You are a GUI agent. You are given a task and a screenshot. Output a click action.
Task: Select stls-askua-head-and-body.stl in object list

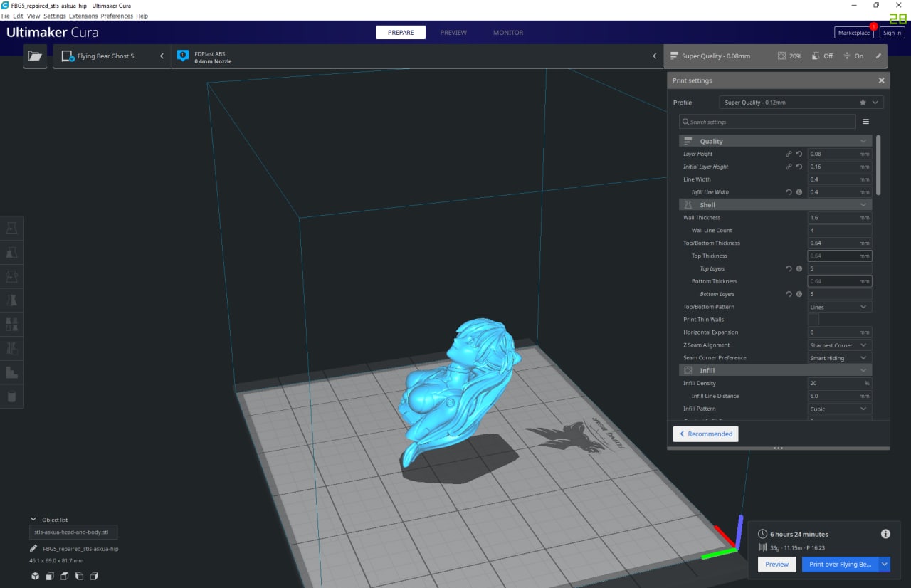coord(73,532)
